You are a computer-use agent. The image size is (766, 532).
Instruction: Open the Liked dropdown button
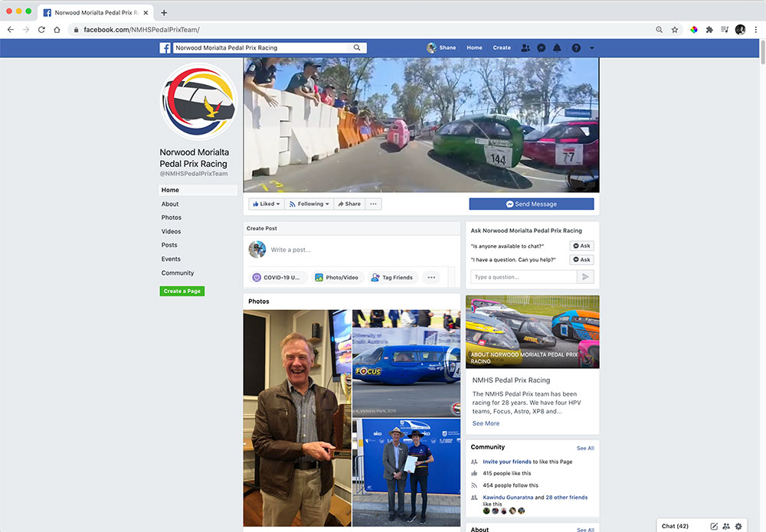[x=267, y=204]
